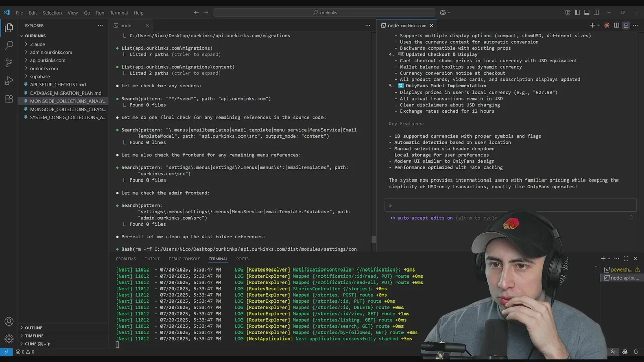Click the ourkinks command center search box
The width and height of the screenshot is (644, 362).
325,13
